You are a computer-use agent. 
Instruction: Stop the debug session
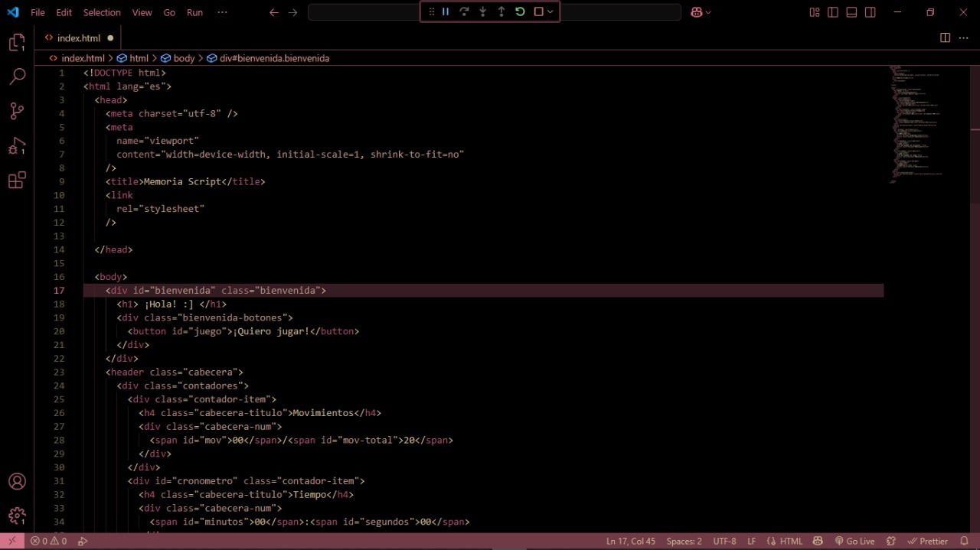[538, 11]
